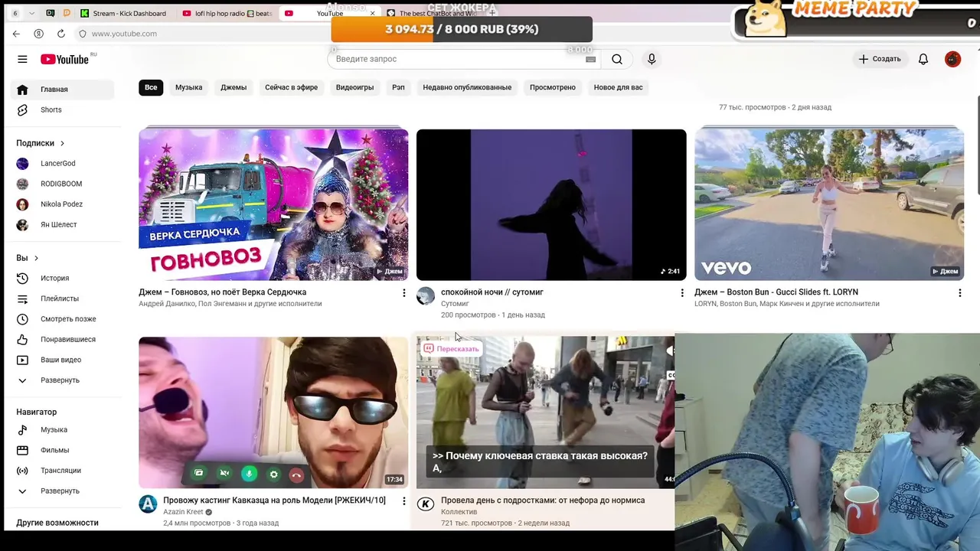Expand the Вы section header

click(x=28, y=258)
